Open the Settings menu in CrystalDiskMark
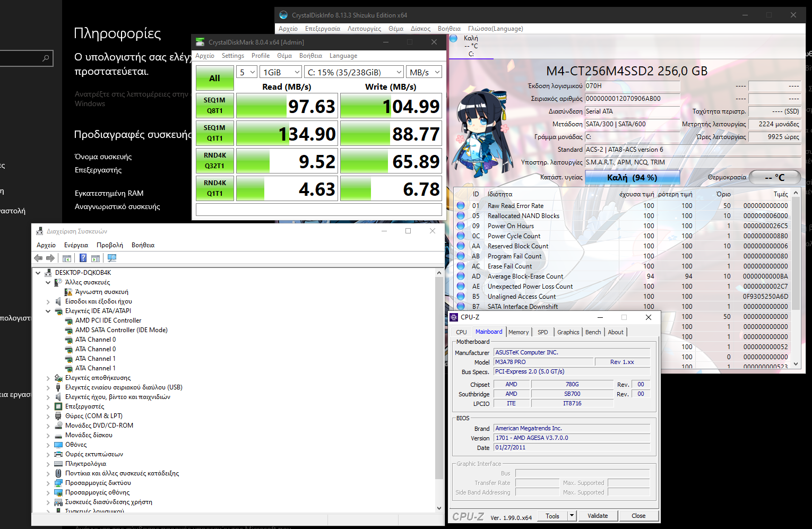The height and width of the screenshot is (529, 812). click(x=233, y=56)
